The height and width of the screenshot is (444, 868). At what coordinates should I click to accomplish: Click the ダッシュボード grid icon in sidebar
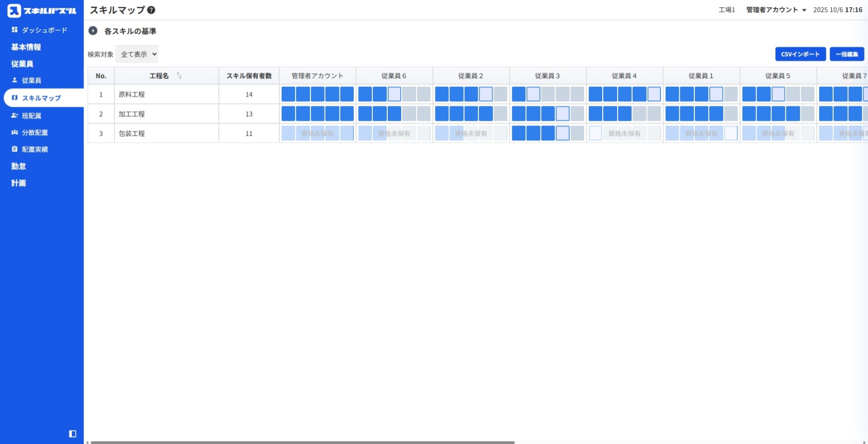click(14, 30)
